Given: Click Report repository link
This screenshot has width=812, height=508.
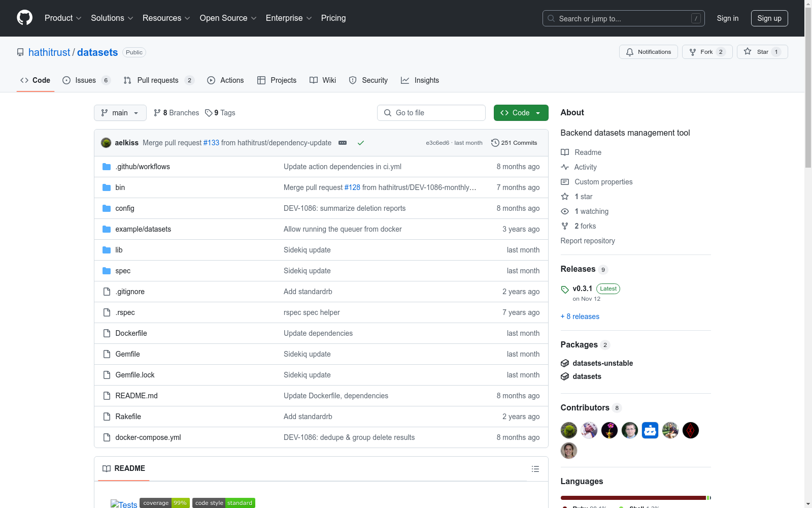Looking at the screenshot, I should pos(588,241).
